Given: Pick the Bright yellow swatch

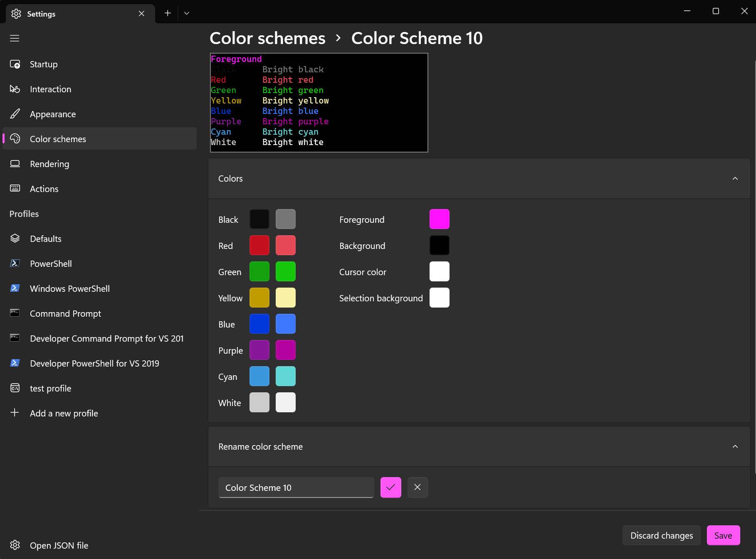Looking at the screenshot, I should coord(286,298).
